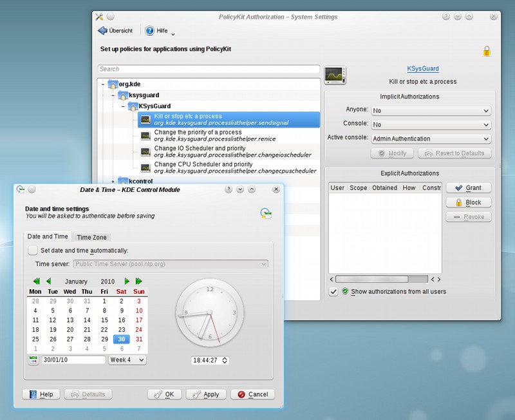Image resolution: width=515 pixels, height=420 pixels.
Task: Switch to the Time Zone tab
Action: click(x=91, y=237)
